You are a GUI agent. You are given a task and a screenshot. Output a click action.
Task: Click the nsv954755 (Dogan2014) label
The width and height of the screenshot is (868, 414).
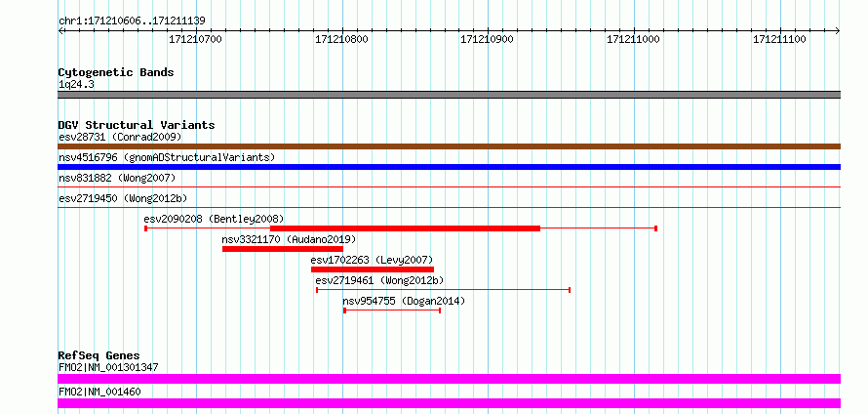coord(404,301)
